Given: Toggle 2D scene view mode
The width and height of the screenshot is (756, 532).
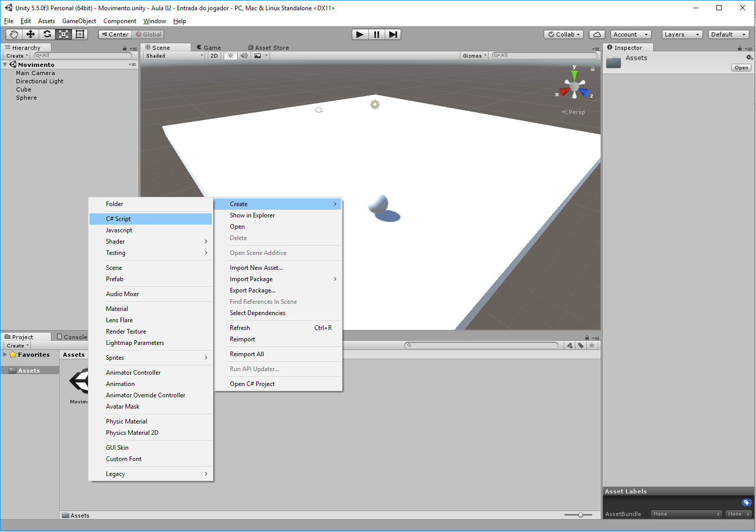Looking at the screenshot, I should [214, 56].
